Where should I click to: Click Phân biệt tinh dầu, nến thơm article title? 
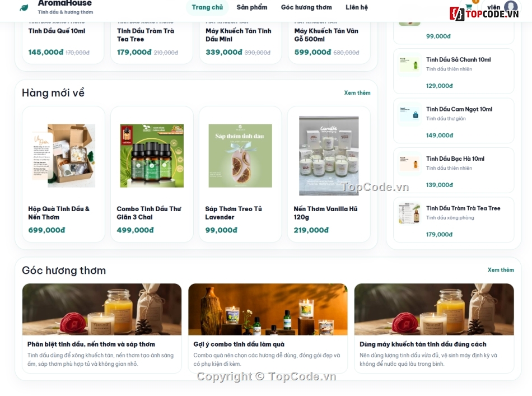click(91, 344)
